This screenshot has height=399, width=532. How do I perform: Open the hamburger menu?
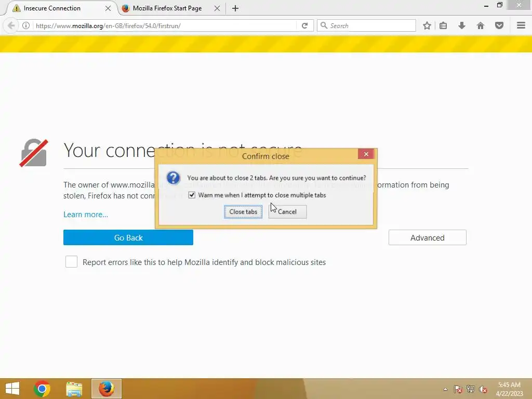[521, 25]
